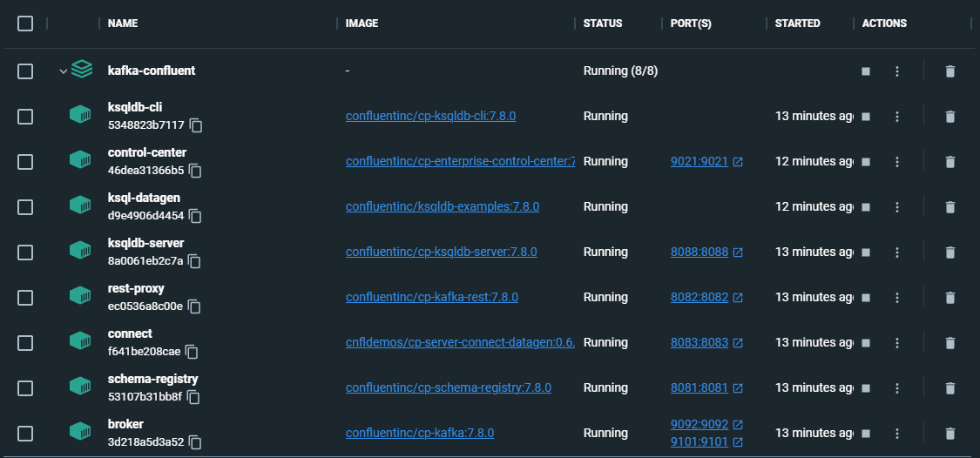Open port 9092:9092 link

[700, 425]
